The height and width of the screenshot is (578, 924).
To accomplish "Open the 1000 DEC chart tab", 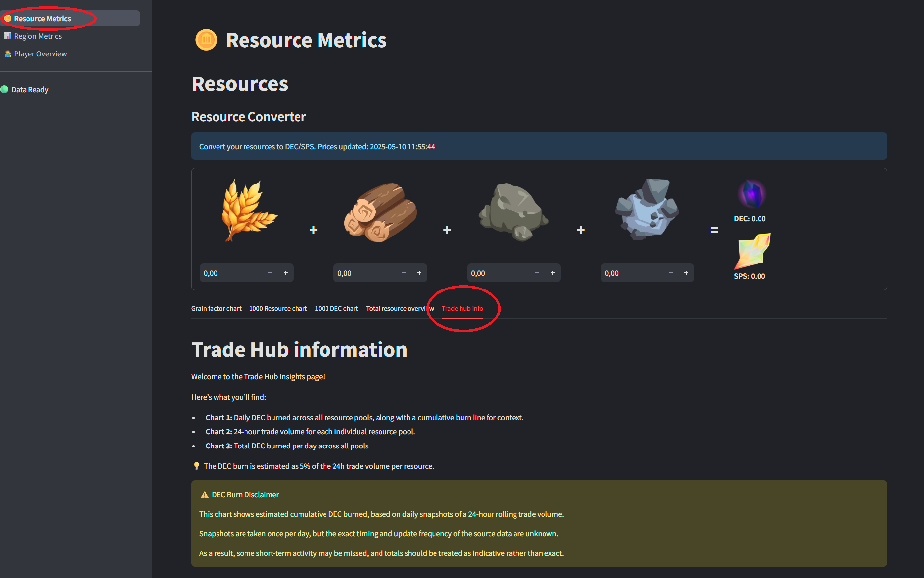I will click(x=336, y=308).
